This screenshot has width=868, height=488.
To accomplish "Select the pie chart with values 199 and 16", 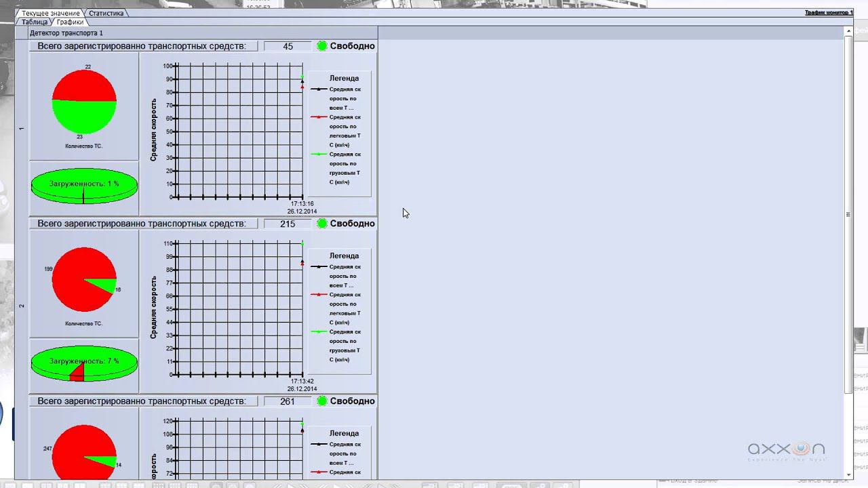I will (84, 279).
